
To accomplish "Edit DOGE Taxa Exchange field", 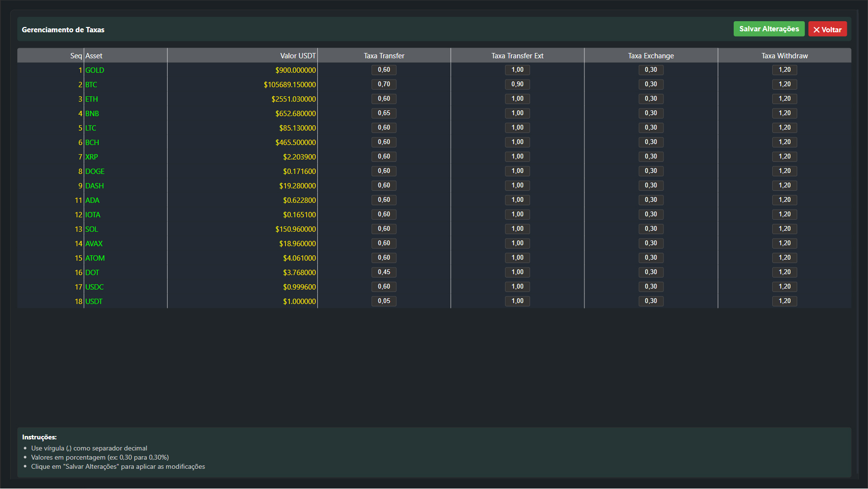I will [651, 171].
